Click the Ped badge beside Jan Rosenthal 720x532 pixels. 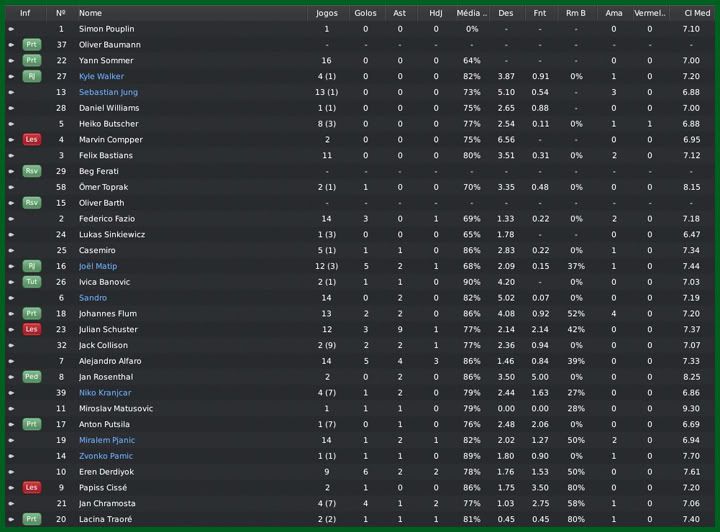(x=31, y=377)
